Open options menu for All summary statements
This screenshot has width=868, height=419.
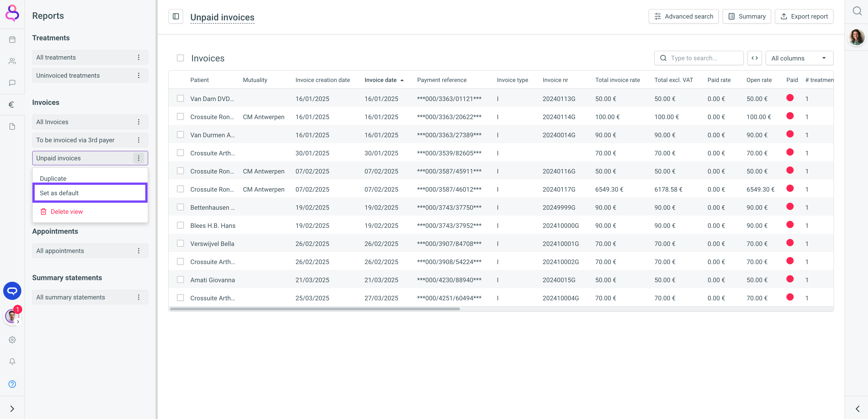pyautogui.click(x=138, y=297)
